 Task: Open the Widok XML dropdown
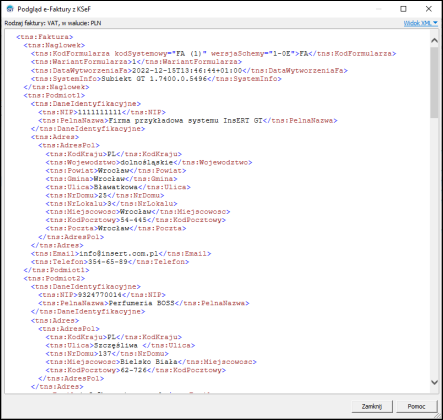(x=421, y=23)
